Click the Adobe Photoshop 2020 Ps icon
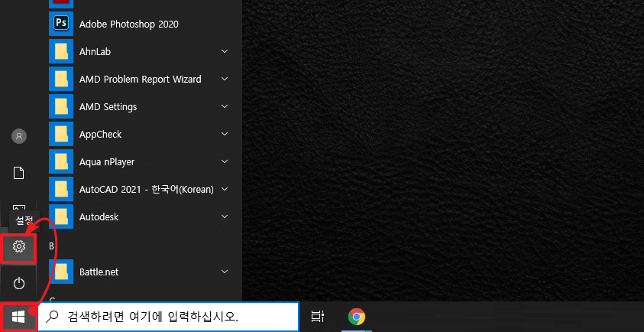The height and width of the screenshot is (332, 644). click(61, 24)
